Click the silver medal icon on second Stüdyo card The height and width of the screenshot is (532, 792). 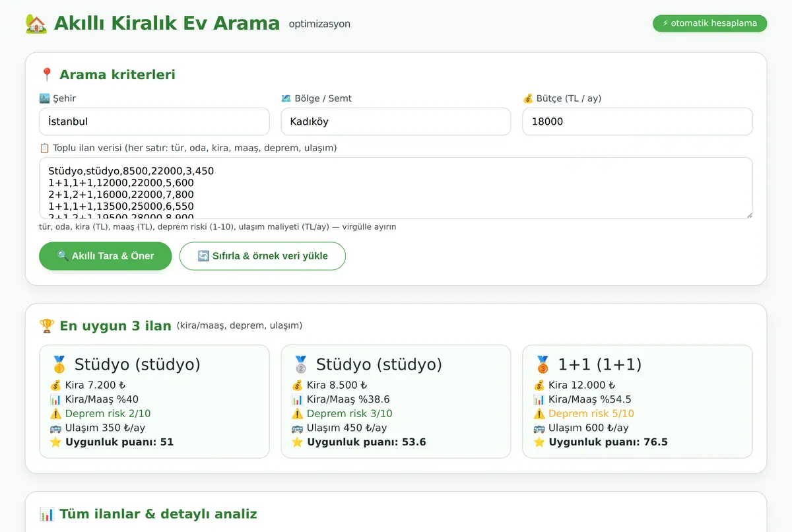point(301,364)
